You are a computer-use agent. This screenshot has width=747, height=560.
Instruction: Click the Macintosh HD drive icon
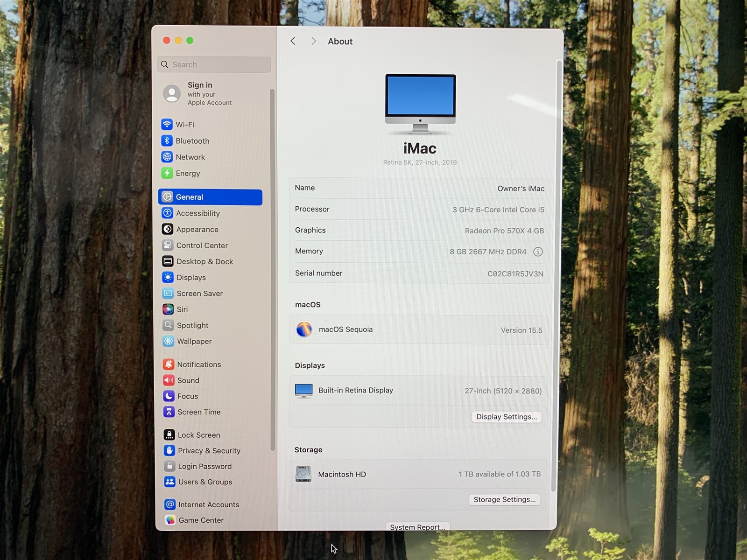[x=303, y=474]
